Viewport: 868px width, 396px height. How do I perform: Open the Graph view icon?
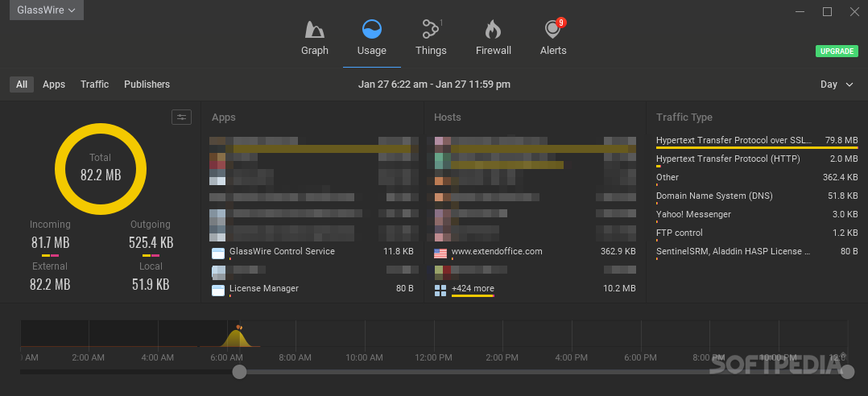pyautogui.click(x=314, y=29)
